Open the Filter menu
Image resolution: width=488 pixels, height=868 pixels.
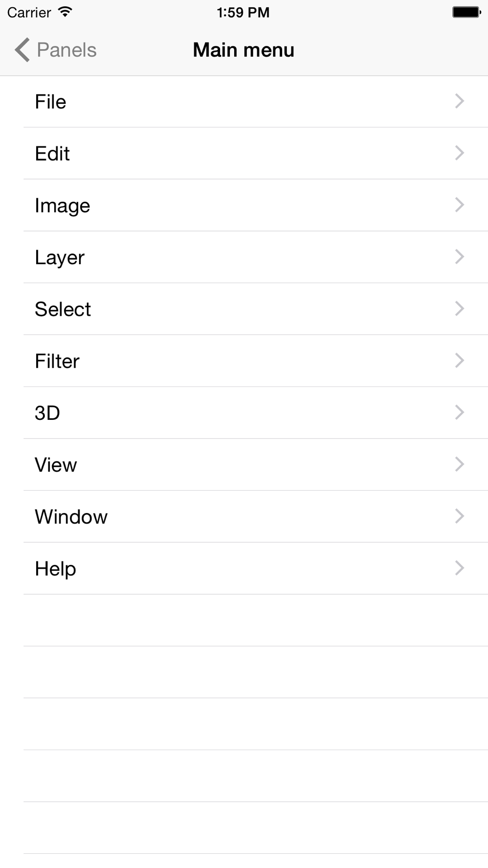[x=244, y=361]
